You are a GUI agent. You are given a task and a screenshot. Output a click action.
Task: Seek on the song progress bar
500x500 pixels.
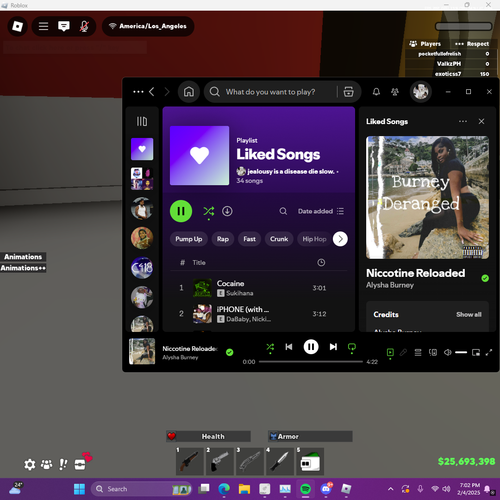click(311, 362)
